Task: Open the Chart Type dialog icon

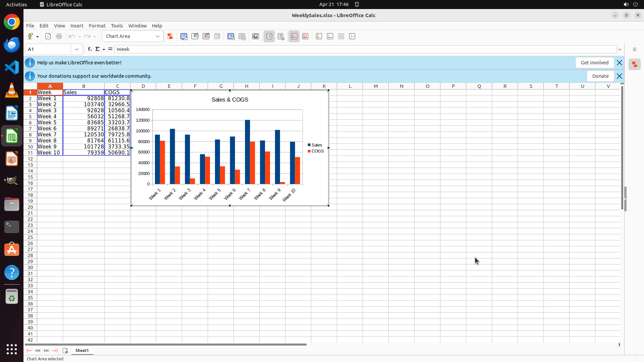Action: (184, 36)
